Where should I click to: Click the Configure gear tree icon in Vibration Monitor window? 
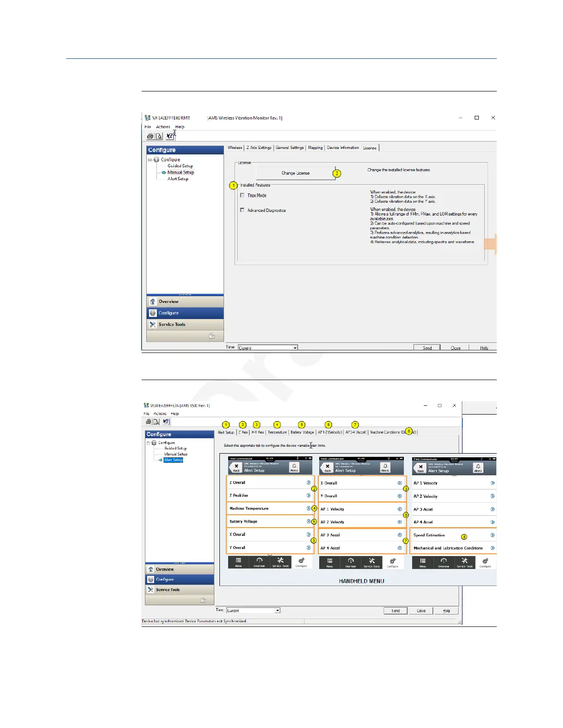(156, 159)
